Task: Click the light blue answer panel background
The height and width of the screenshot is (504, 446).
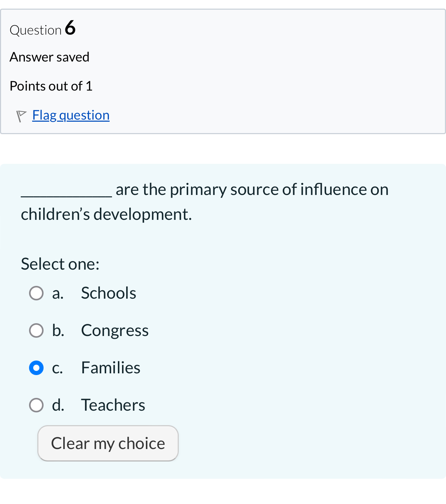Action: 311,449
